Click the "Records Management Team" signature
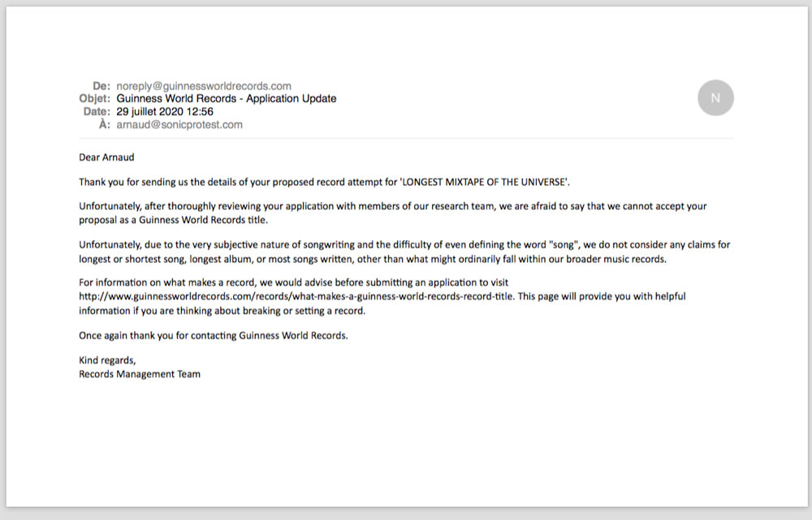The image size is (812, 520). (139, 374)
